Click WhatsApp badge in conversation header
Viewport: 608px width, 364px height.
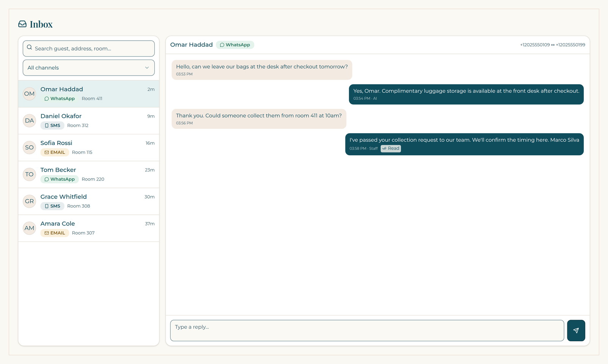pos(235,45)
